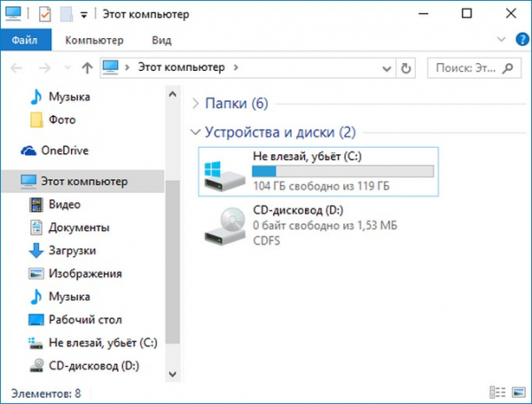The image size is (532, 404).
Task: Open Загрузки in the navigation pane
Action: (62, 251)
